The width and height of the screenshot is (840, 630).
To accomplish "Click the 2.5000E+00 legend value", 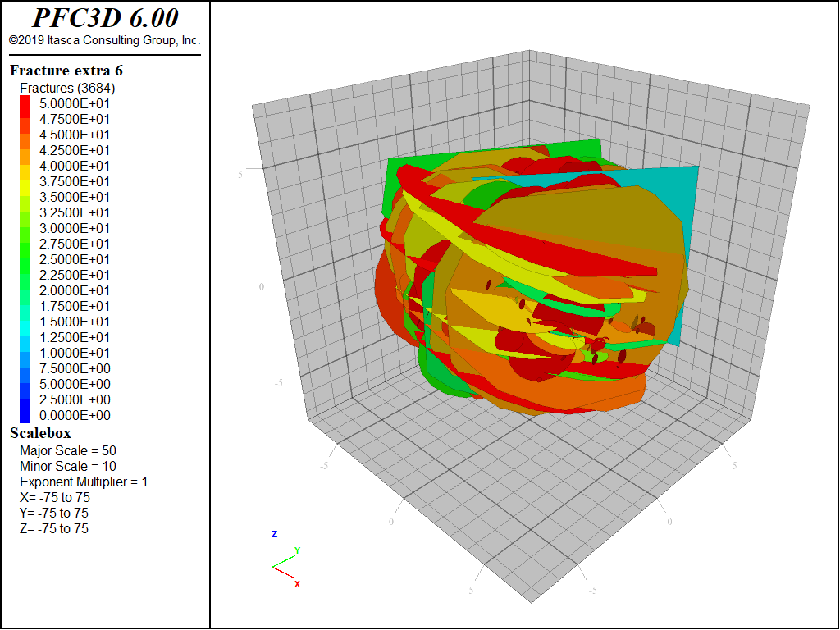I will point(75,399).
